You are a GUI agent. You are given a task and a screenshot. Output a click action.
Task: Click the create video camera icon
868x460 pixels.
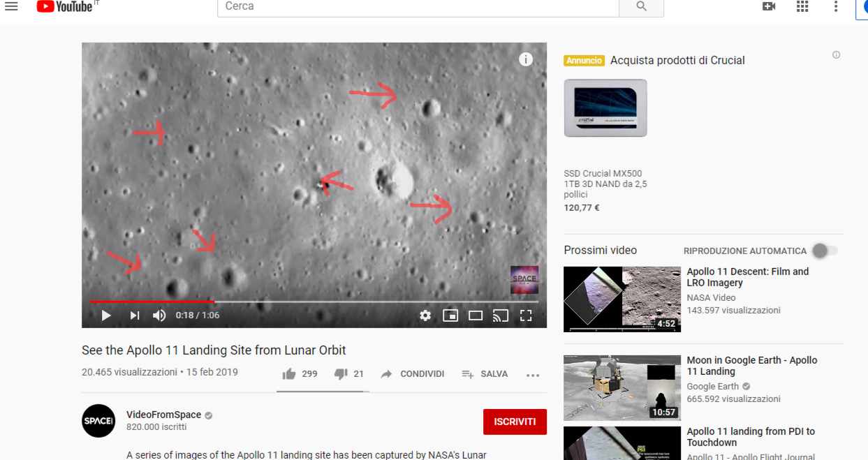pyautogui.click(x=769, y=6)
